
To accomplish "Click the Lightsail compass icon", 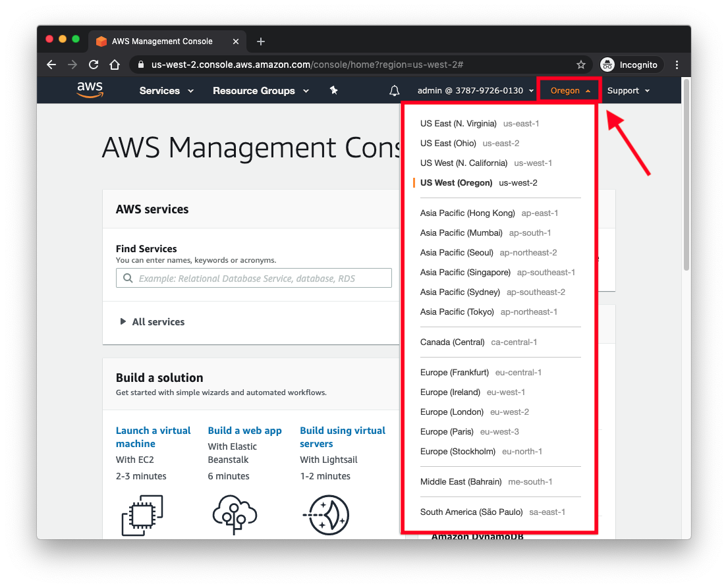I will (327, 515).
